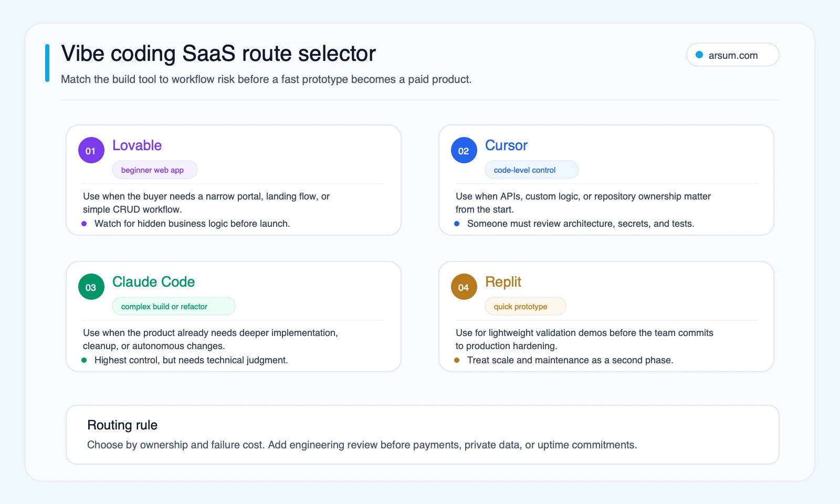Click 'Treat scale and maintenance as a second phase.'
The height and width of the screenshot is (504, 840).
click(x=570, y=360)
